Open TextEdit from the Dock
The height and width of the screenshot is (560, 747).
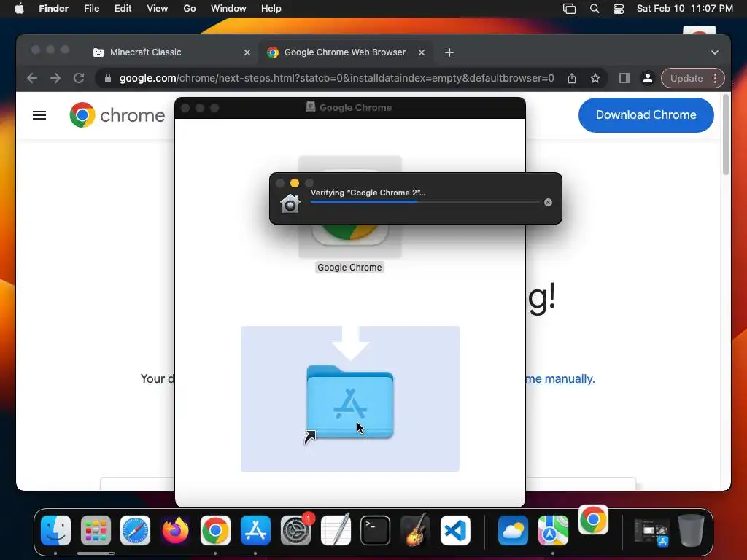click(336, 530)
